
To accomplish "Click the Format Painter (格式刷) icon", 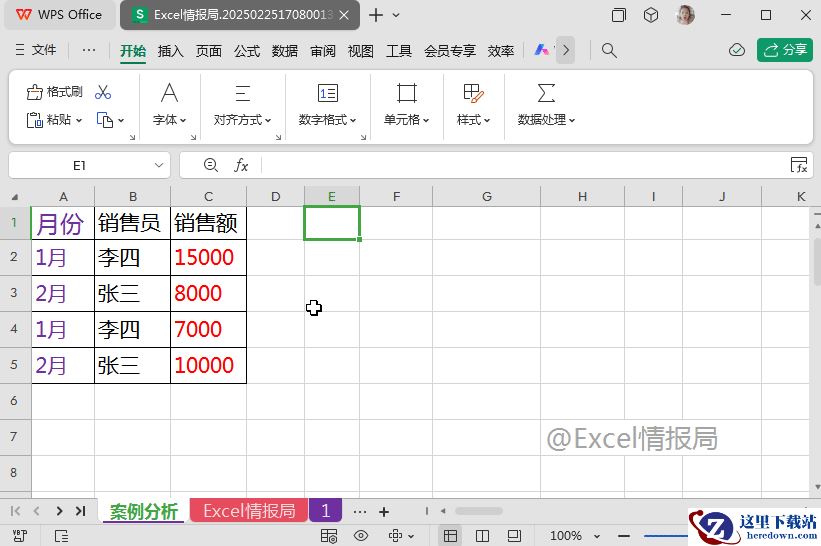I will point(35,92).
